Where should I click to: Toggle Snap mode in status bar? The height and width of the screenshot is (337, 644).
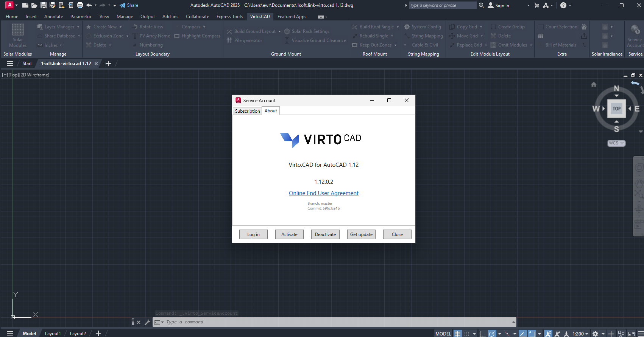[x=467, y=334]
